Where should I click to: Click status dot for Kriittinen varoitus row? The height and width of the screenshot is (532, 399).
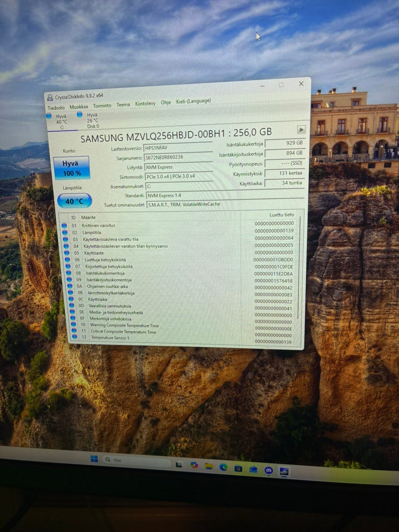(x=64, y=226)
